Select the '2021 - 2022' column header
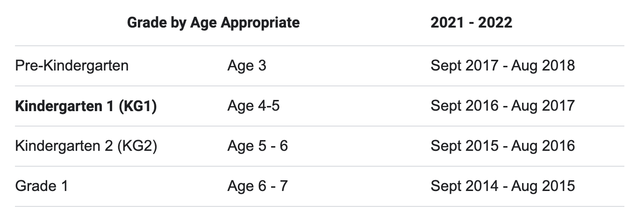644x212 pixels. pos(471,22)
